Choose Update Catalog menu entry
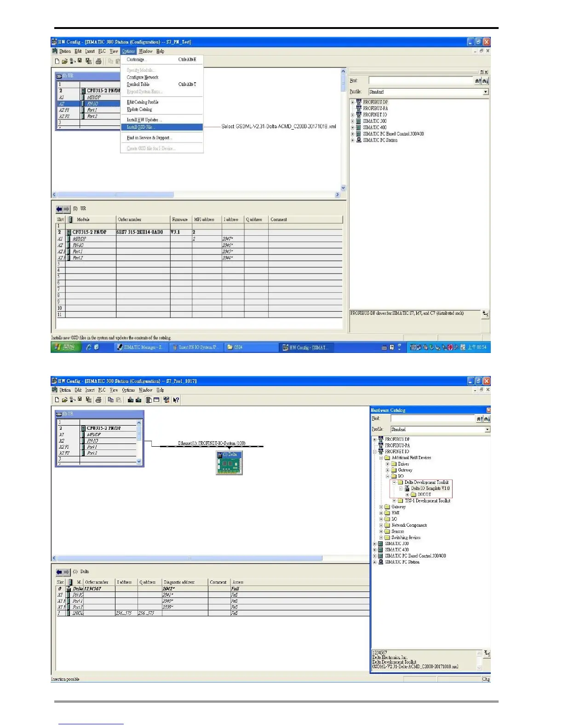Viewport: 563px width, 728px height. pos(162,109)
